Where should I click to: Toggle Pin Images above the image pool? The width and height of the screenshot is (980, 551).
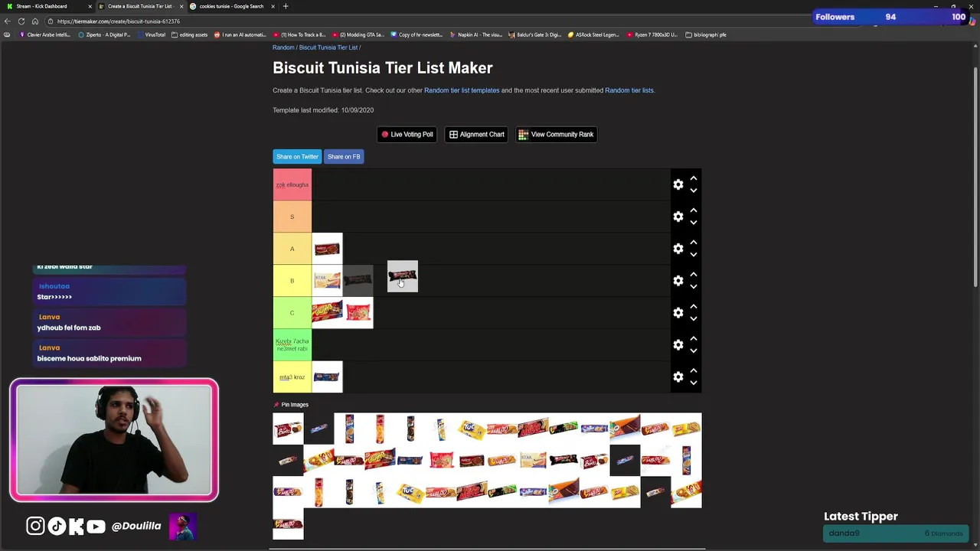291,405
